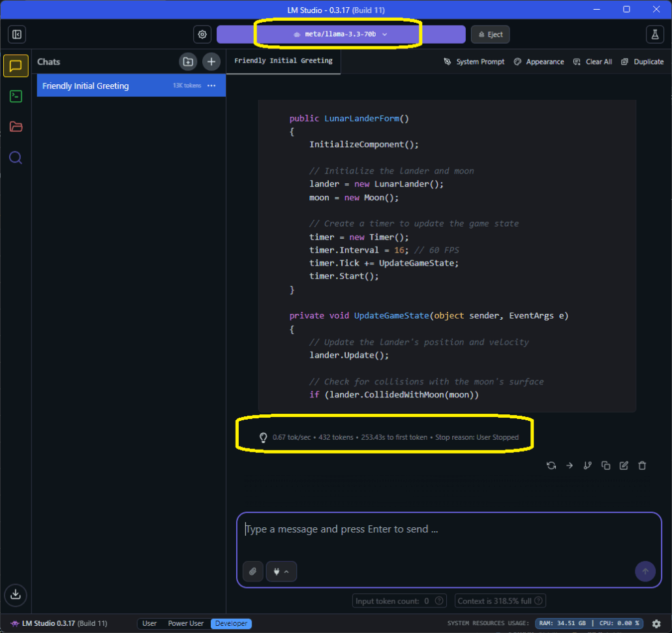
Task: Switch to Power User mode
Action: [x=185, y=623]
